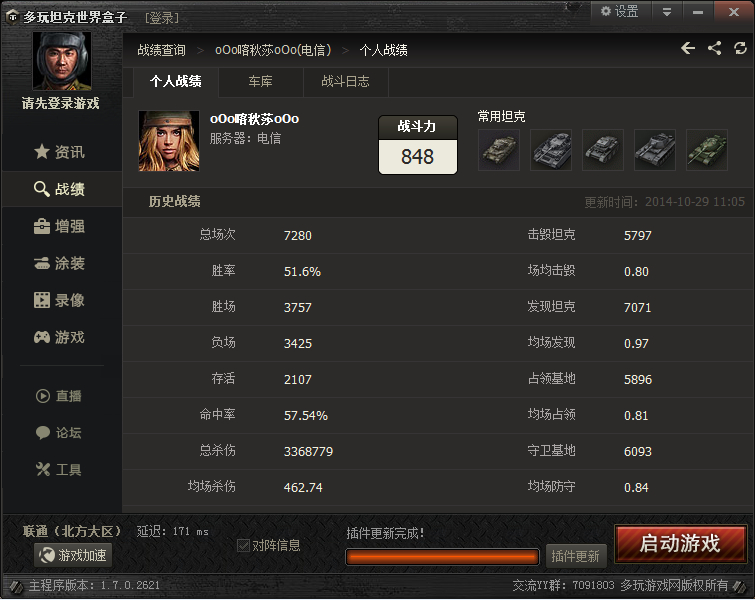Toggle the 对阵信息 checkbox

coord(243,546)
